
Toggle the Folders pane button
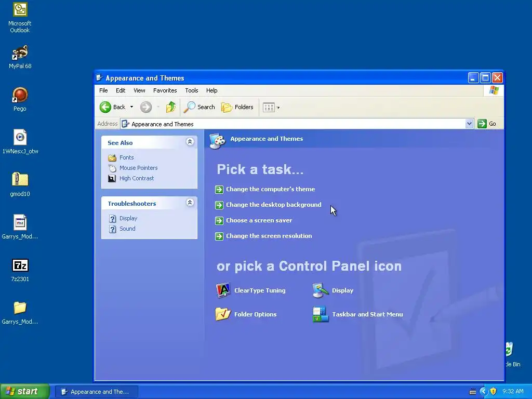tap(237, 107)
